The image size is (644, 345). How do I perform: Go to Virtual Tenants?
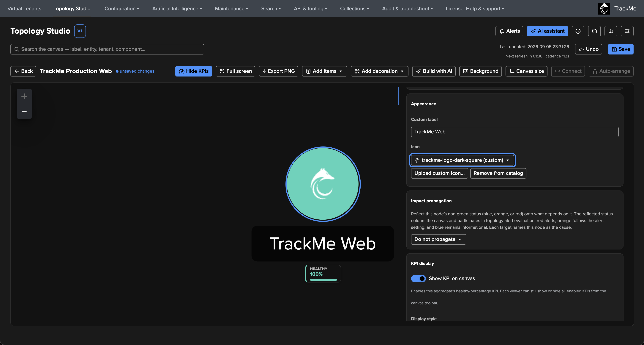24,9
